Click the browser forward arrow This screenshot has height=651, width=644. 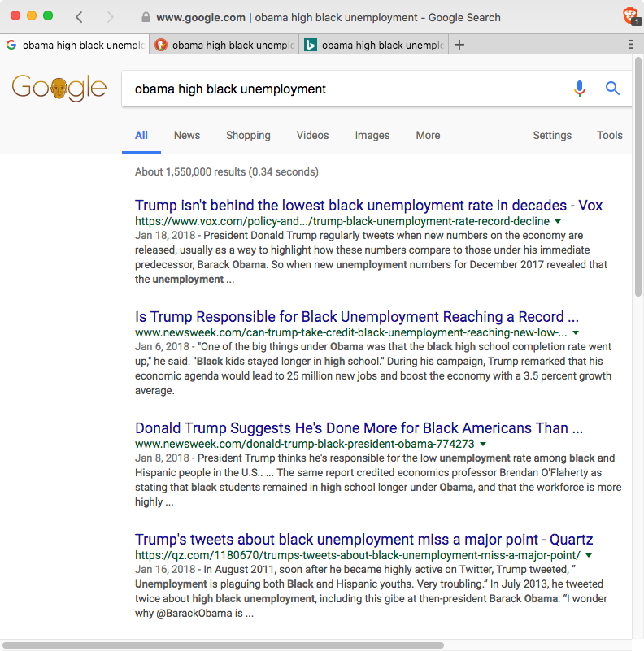(x=110, y=17)
